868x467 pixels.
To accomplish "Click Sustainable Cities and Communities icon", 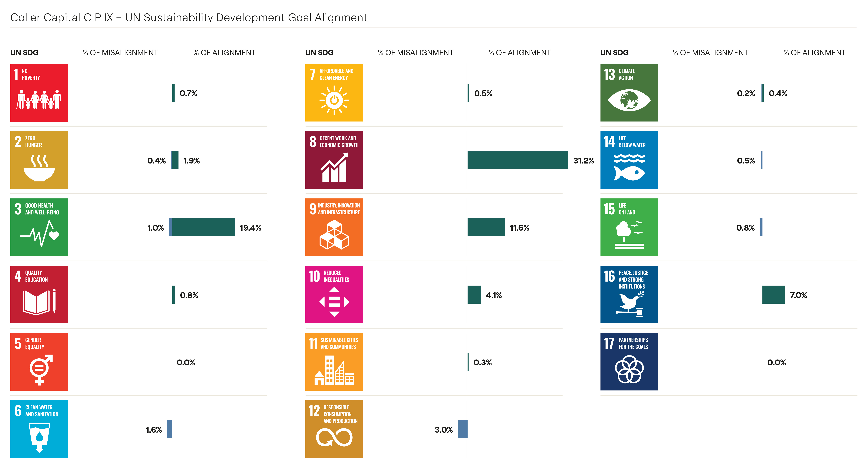I will pyautogui.click(x=334, y=362).
